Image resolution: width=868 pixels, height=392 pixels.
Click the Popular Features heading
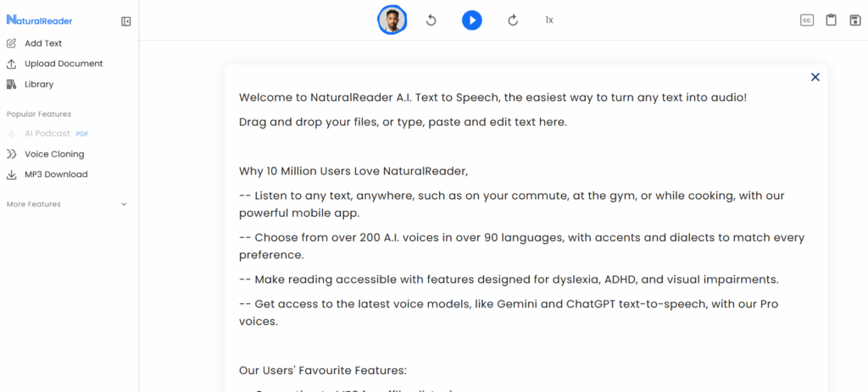coord(39,114)
